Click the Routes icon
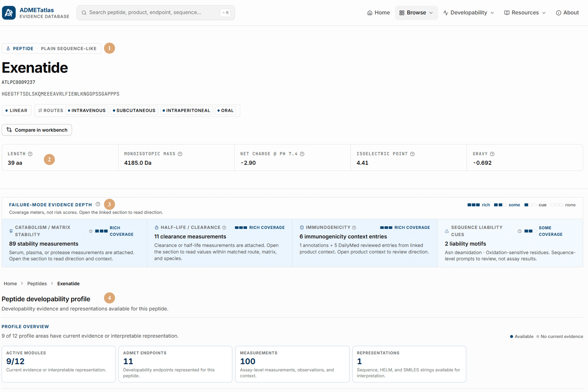This screenshot has width=588, height=392. tap(40, 111)
